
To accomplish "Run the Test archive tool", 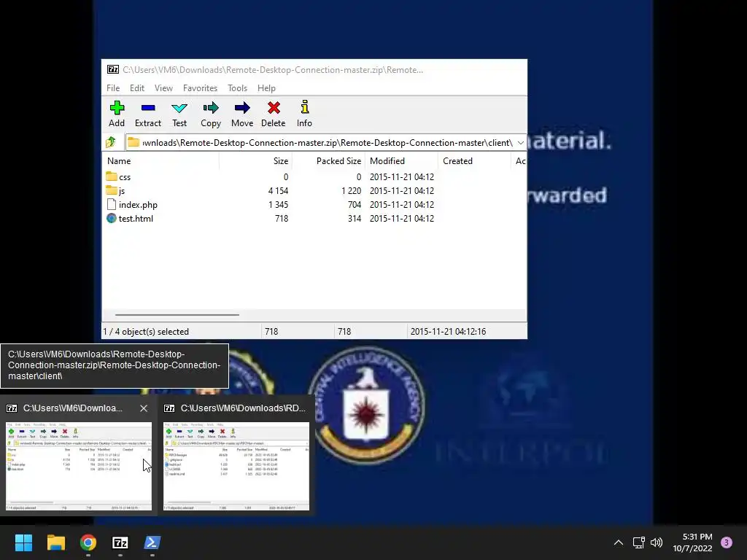I will pyautogui.click(x=179, y=108).
